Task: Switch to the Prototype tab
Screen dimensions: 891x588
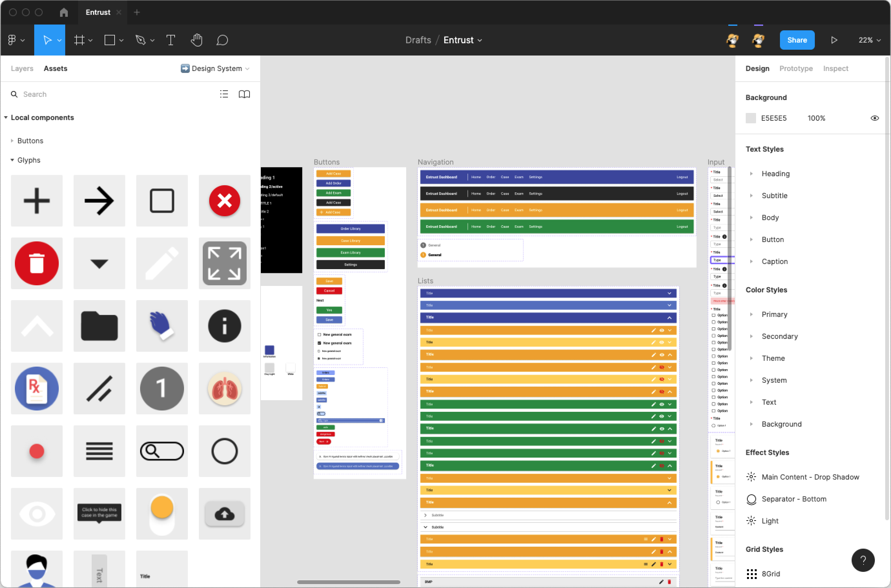Action: pos(796,68)
